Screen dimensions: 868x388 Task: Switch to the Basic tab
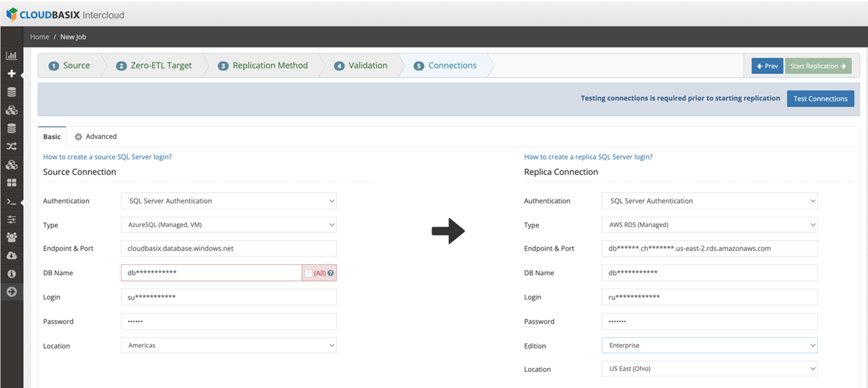pos(52,137)
